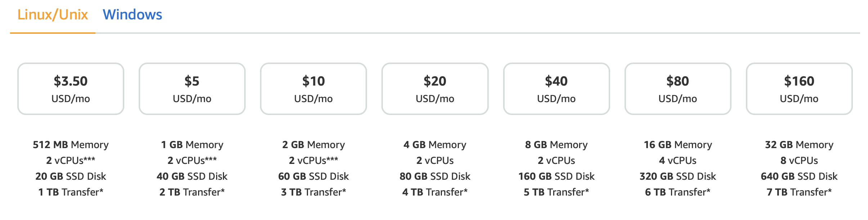This screenshot has width=868, height=220.
Task: Select the $10 USD/mo pricing card
Action: (x=313, y=89)
